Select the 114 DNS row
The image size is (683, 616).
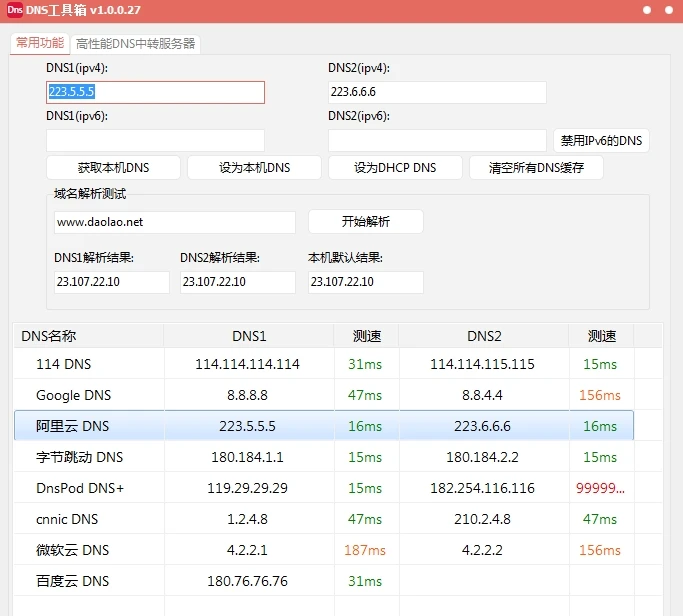pos(63,364)
